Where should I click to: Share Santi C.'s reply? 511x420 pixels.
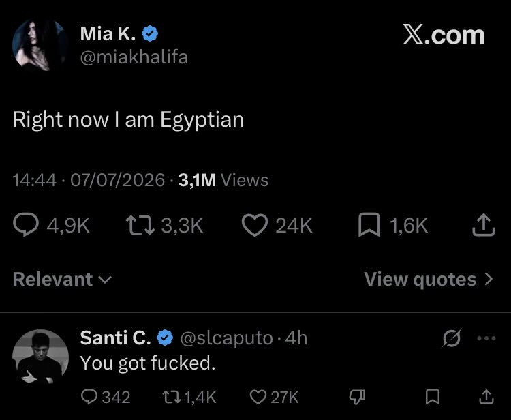[486, 397]
